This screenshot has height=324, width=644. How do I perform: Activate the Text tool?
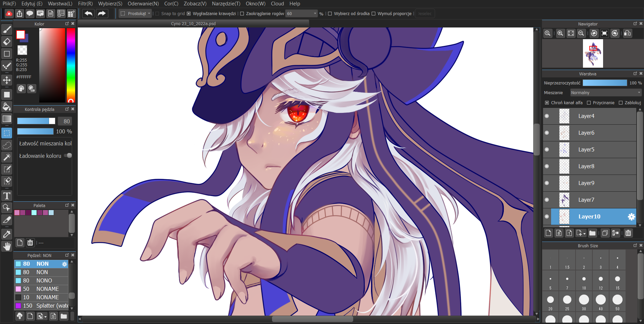coord(7,196)
